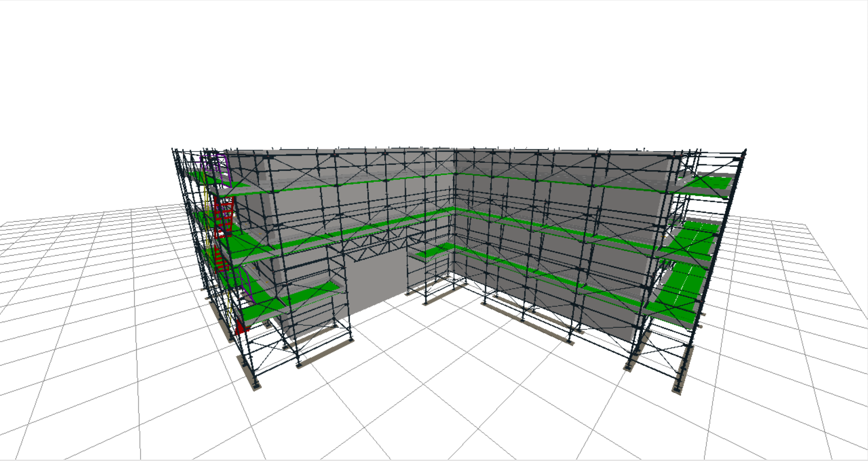Select the yellow vertical pole on the left side

coord(207,204)
